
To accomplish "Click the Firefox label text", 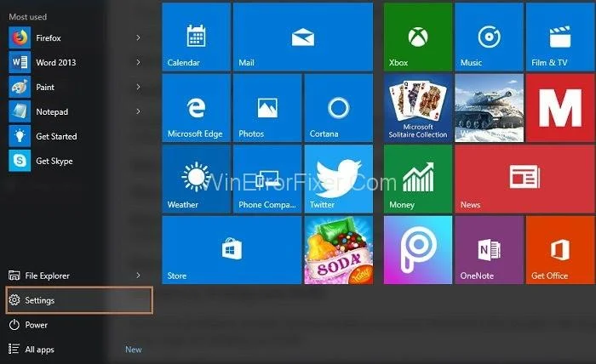I will pos(49,38).
